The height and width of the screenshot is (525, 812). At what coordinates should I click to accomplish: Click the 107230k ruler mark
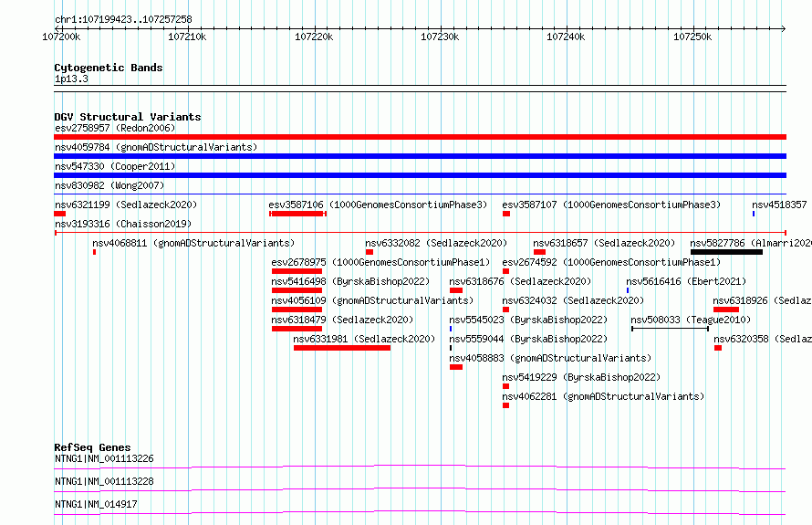pos(440,37)
